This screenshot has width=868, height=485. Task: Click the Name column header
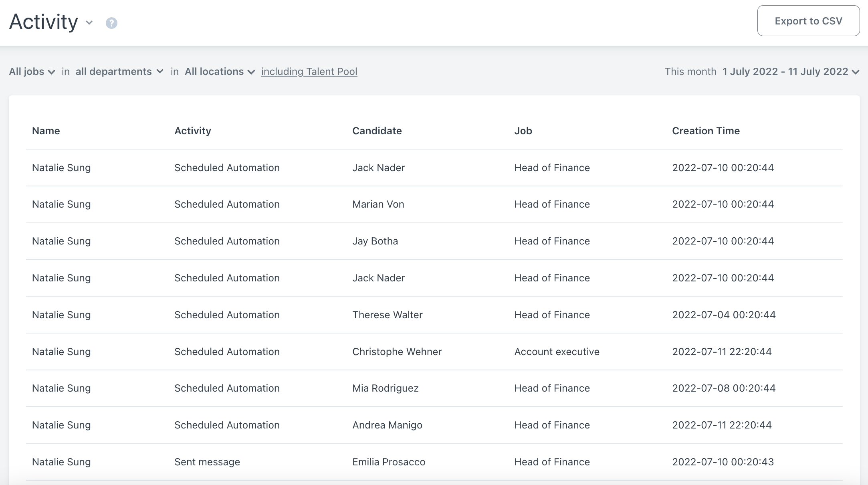pos(46,131)
